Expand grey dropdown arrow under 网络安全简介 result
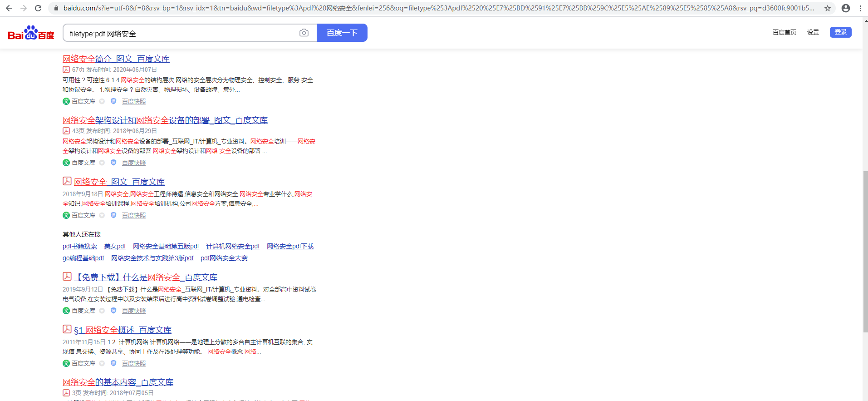The height and width of the screenshot is (401, 868). [x=102, y=101]
